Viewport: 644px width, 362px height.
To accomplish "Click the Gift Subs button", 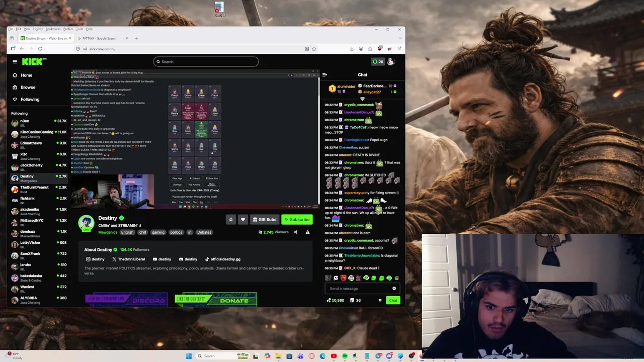I will tap(265, 219).
